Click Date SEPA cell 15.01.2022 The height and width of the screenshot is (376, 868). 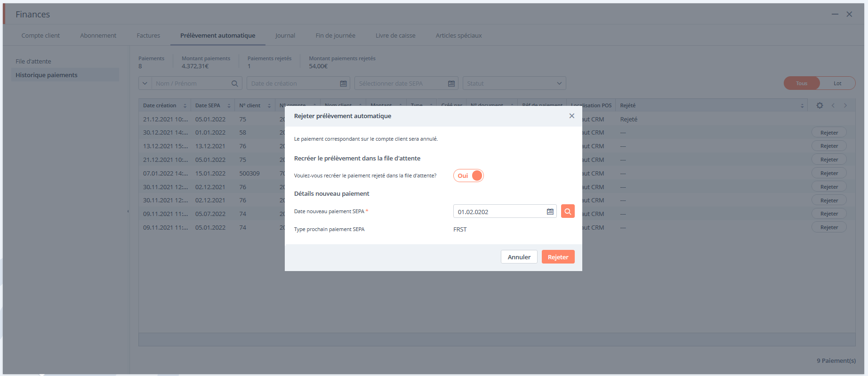click(210, 173)
